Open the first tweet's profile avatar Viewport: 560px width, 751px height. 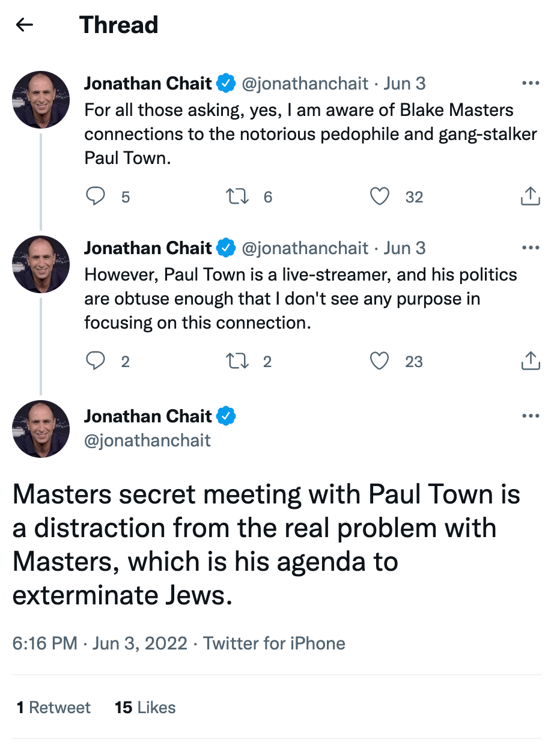(x=41, y=100)
